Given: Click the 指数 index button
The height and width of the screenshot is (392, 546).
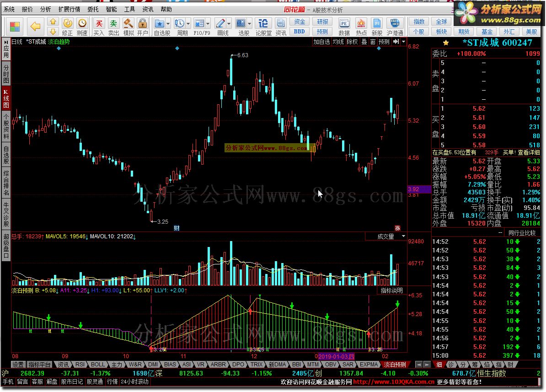Looking at the screenshot, I should [x=419, y=22].
